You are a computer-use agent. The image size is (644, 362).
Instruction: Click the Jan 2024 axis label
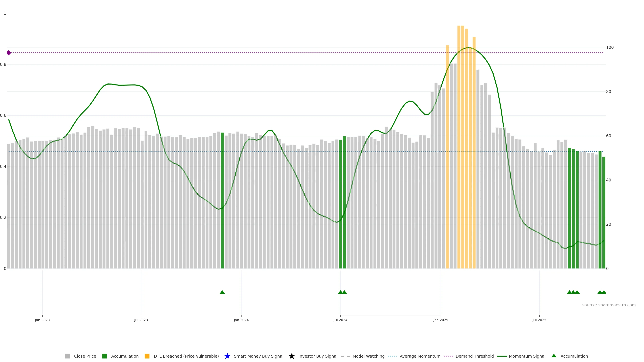click(241, 320)
